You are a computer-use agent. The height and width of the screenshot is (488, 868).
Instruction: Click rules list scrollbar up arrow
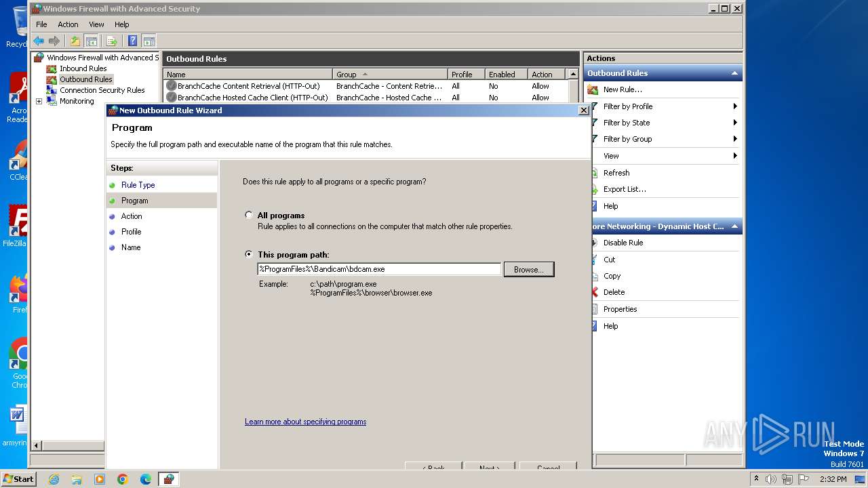tap(574, 75)
